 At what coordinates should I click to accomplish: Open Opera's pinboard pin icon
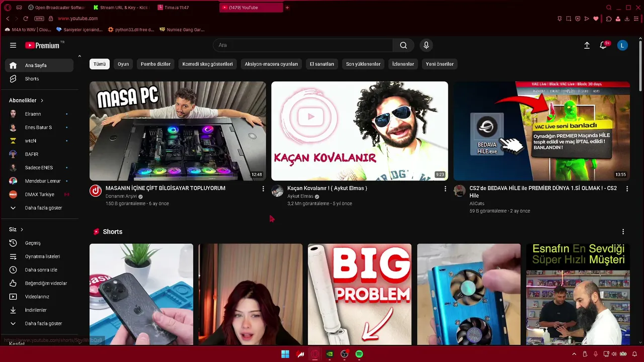coord(559,19)
